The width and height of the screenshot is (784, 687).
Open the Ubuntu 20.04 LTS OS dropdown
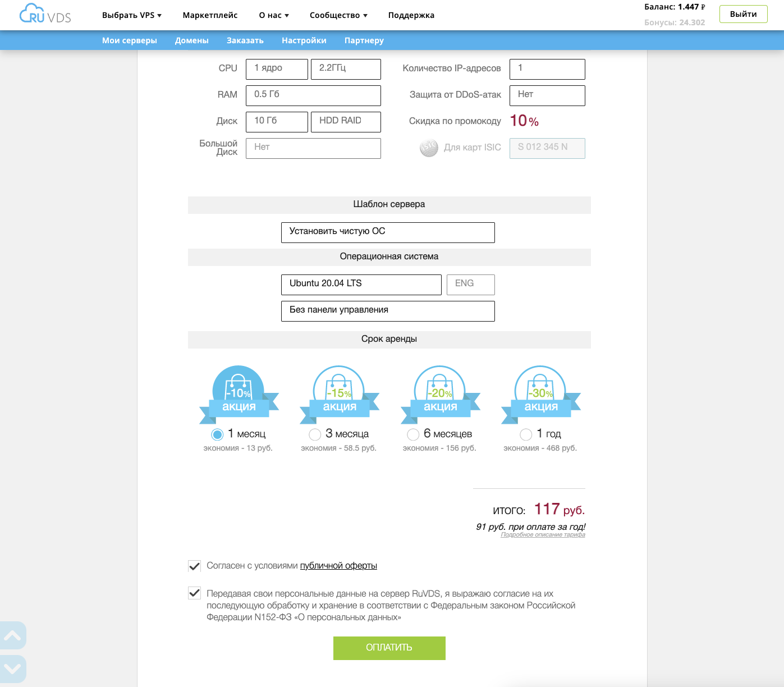[x=361, y=285]
